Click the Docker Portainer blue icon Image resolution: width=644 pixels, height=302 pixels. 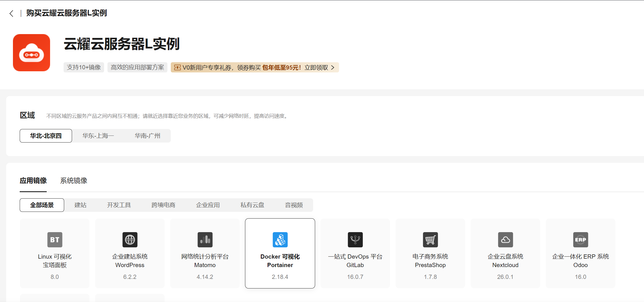(280, 240)
